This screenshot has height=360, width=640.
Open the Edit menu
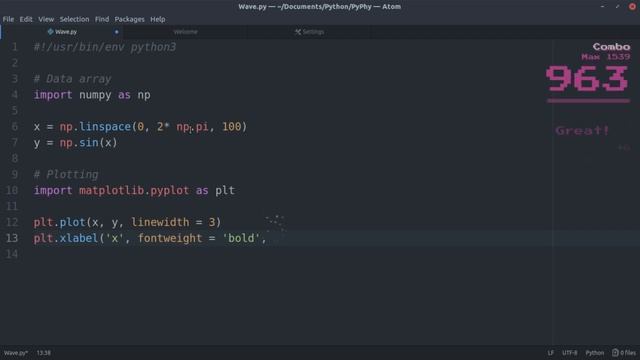coord(26,19)
